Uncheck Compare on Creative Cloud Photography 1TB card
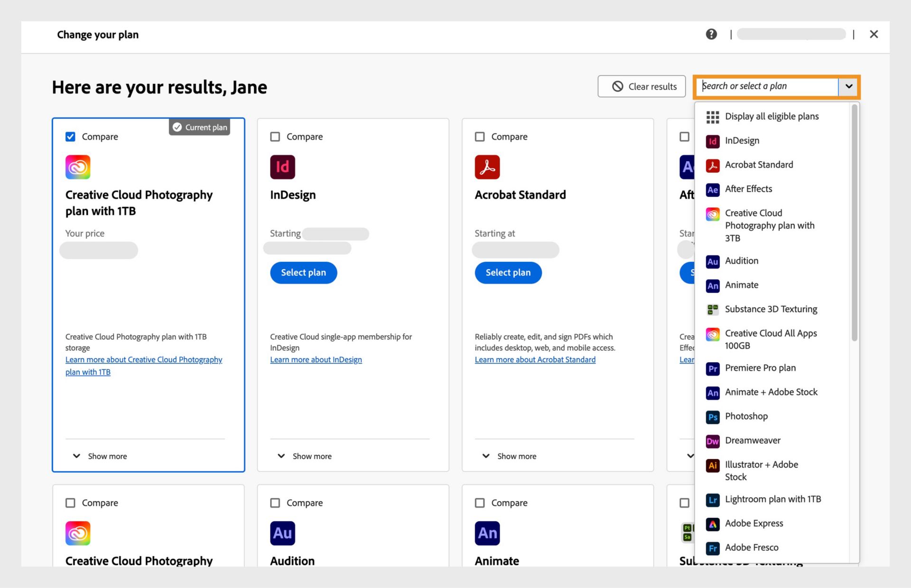 point(70,137)
